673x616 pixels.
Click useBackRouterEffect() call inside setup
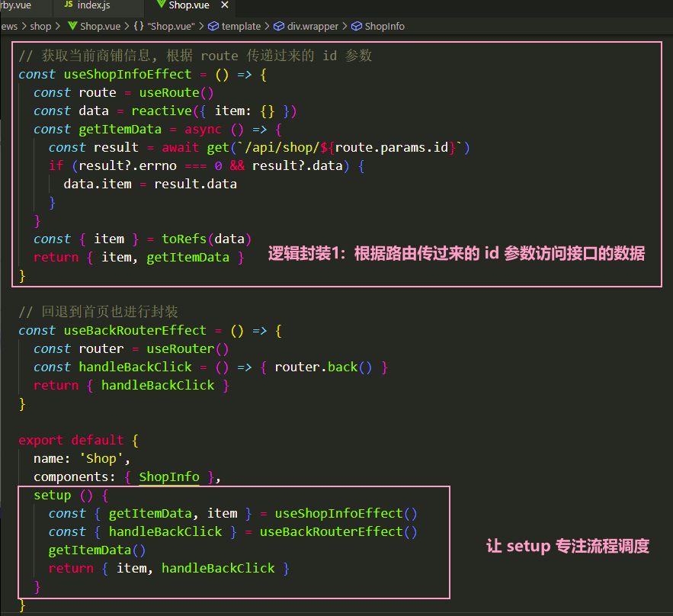point(338,531)
